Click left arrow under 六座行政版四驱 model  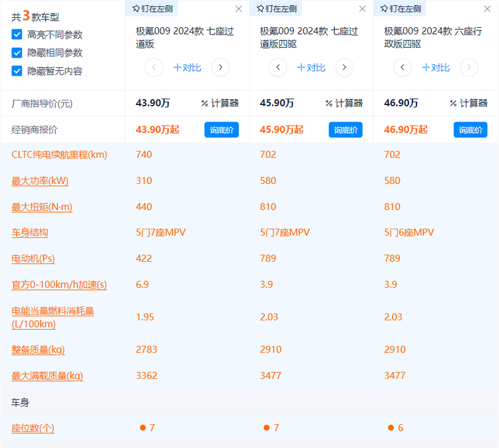click(402, 67)
